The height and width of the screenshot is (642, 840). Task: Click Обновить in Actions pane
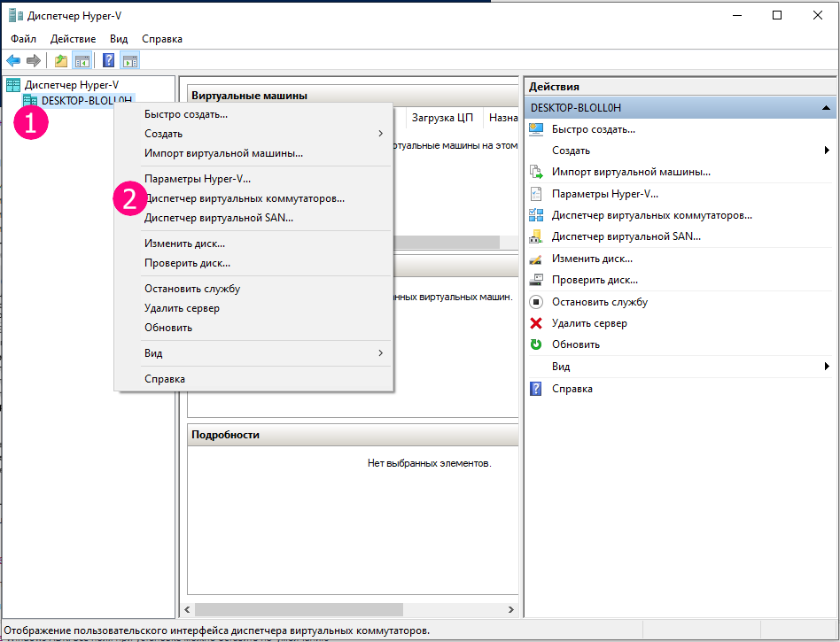[576, 344]
